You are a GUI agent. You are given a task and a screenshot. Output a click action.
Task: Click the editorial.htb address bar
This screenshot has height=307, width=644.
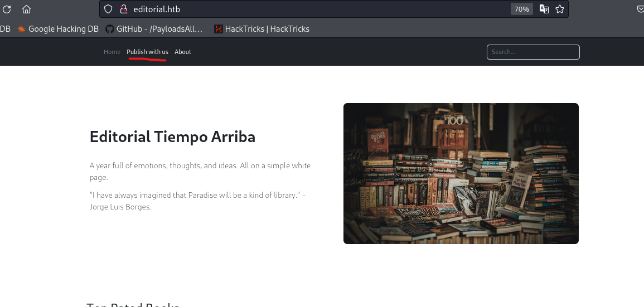point(312,9)
